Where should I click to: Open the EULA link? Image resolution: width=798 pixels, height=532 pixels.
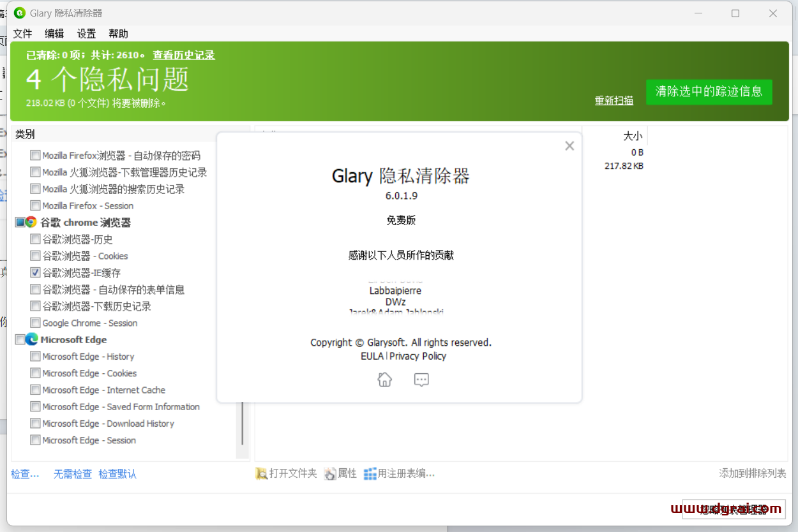372,356
